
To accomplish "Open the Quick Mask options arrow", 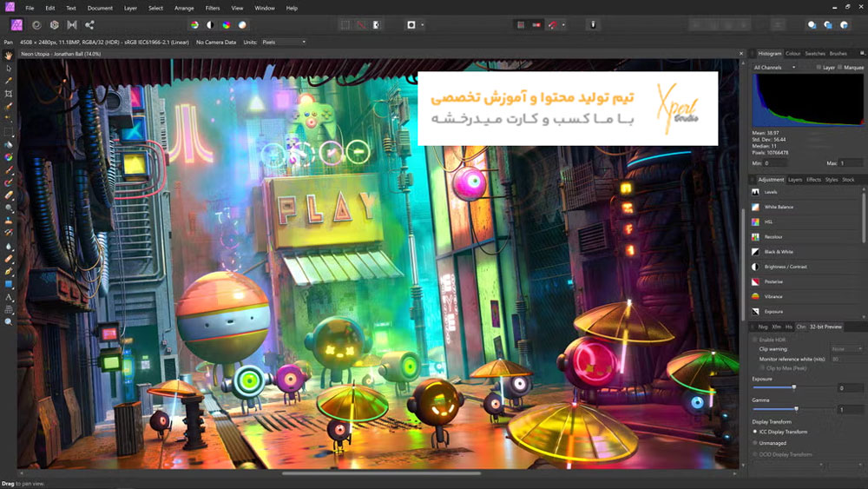I will pos(423,25).
